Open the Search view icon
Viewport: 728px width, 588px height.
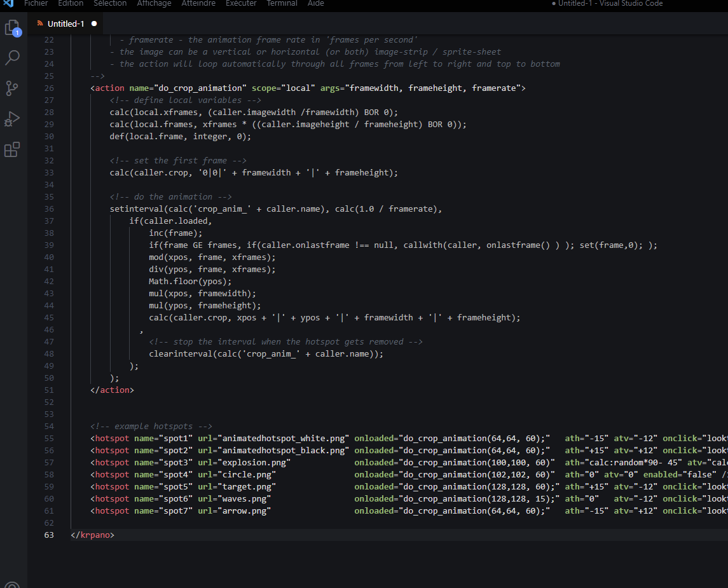[x=13, y=58]
